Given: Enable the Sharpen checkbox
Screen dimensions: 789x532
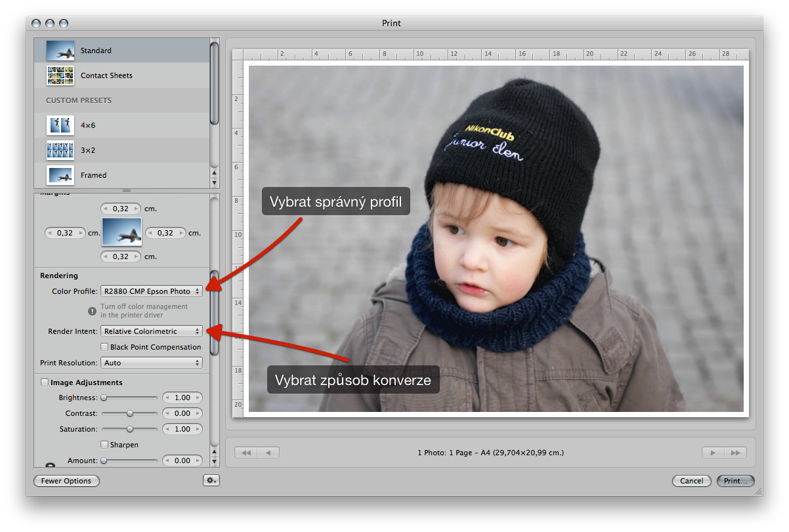Looking at the screenshot, I should pyautogui.click(x=104, y=445).
